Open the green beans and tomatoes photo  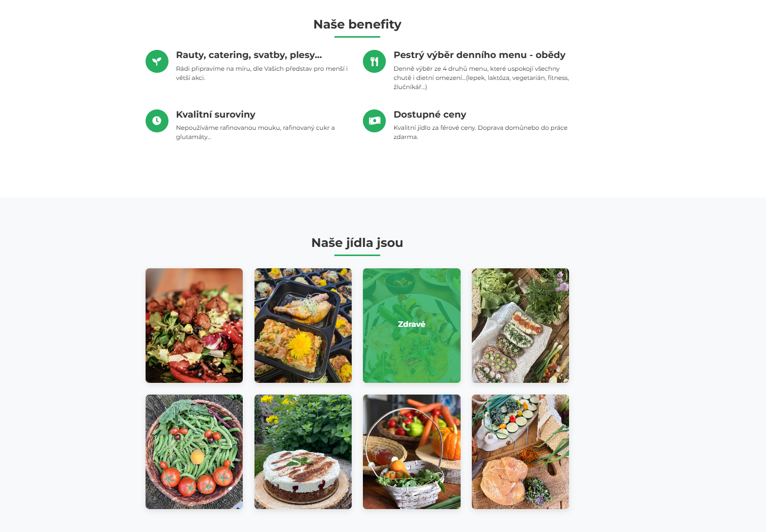click(194, 452)
